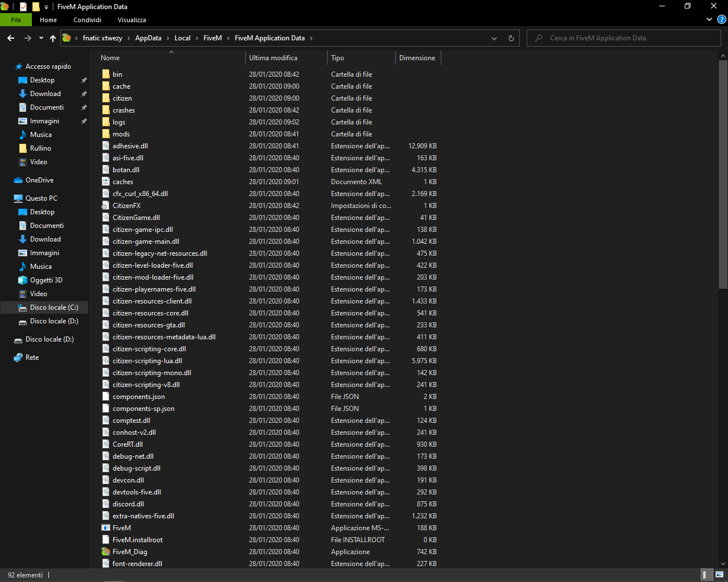Click the search box Cerca in FiveM Application Data
This screenshot has width=728, height=582.
(x=623, y=38)
